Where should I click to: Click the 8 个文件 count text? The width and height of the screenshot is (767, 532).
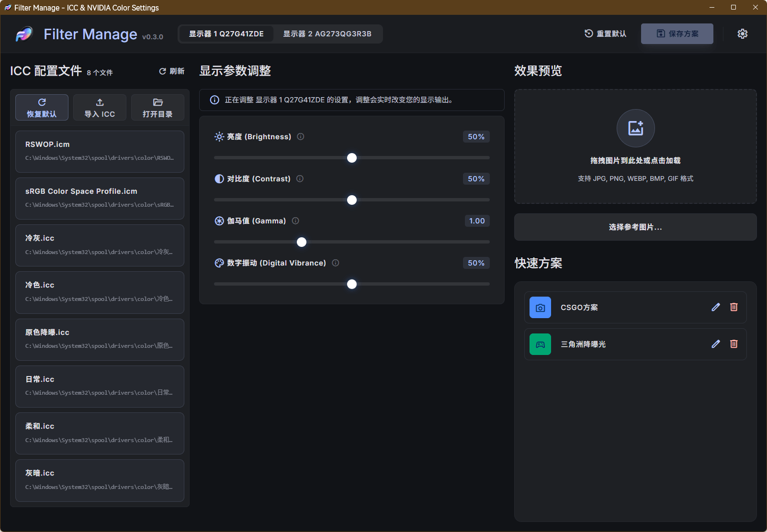(x=100, y=73)
